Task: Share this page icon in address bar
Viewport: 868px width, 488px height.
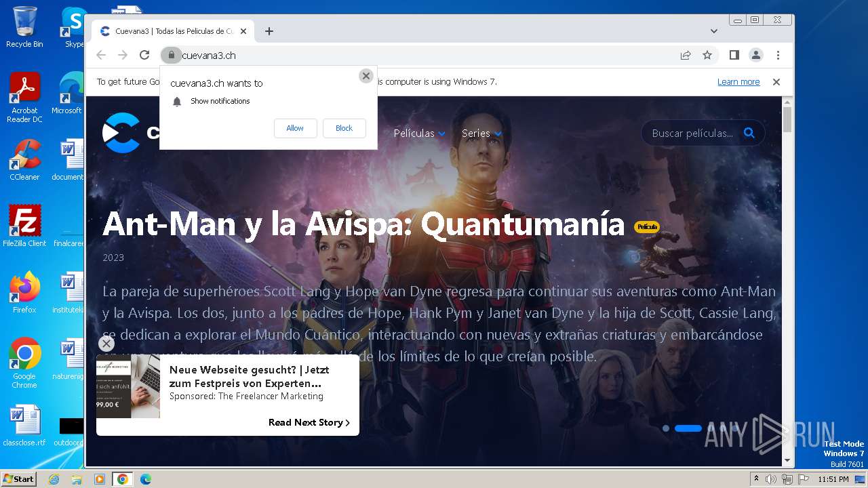Action: (686, 55)
